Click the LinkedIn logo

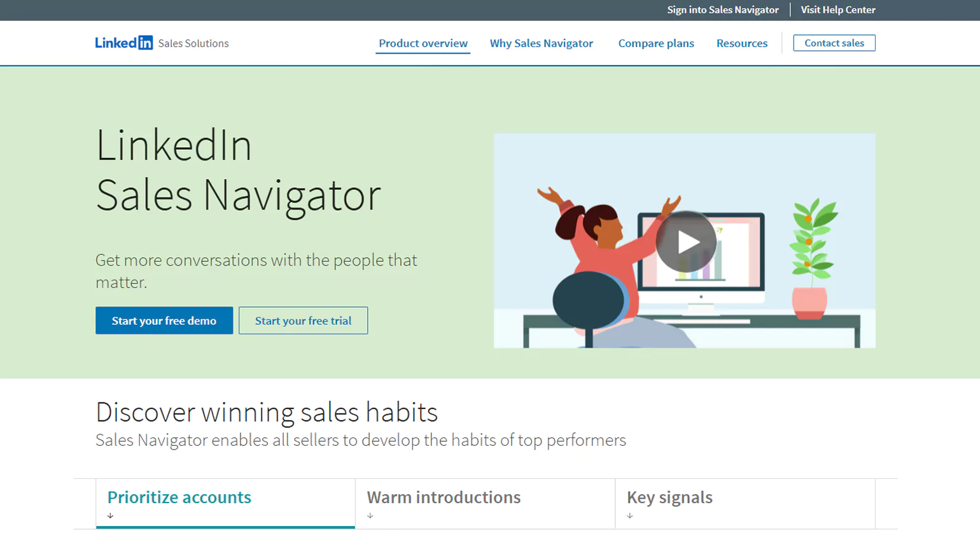coord(124,43)
